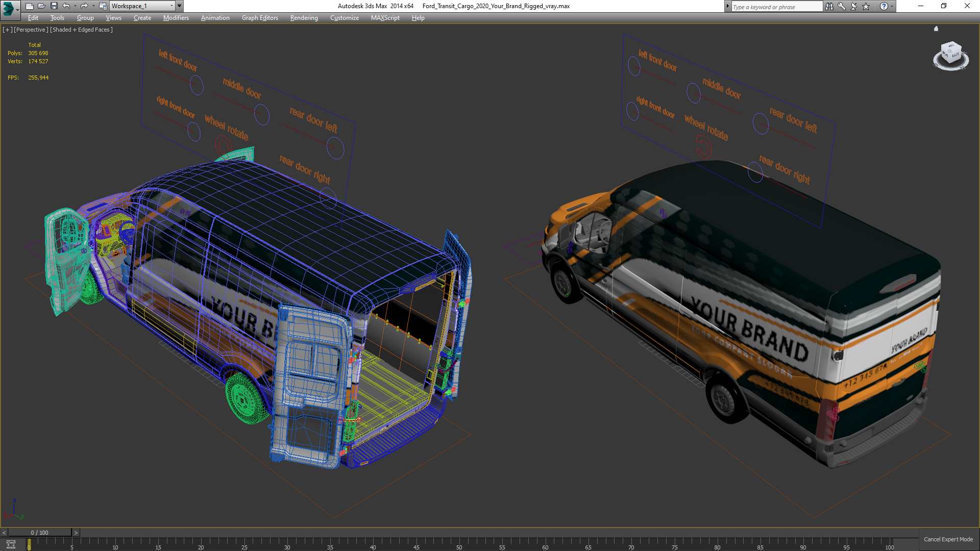980x551 pixels.
Task: Click the Polys count 305 698
Action: pyautogui.click(x=38, y=53)
